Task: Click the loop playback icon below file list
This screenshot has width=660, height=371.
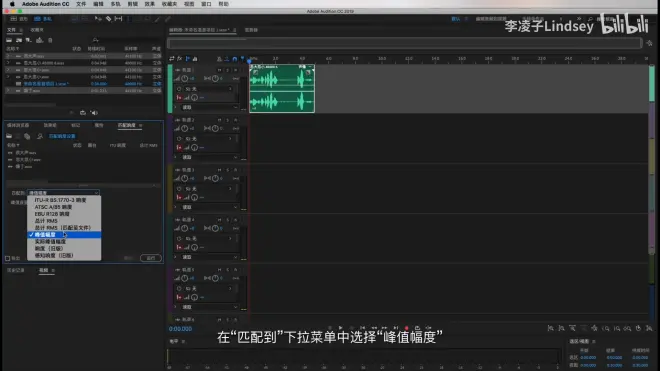Action: tap(83, 112)
